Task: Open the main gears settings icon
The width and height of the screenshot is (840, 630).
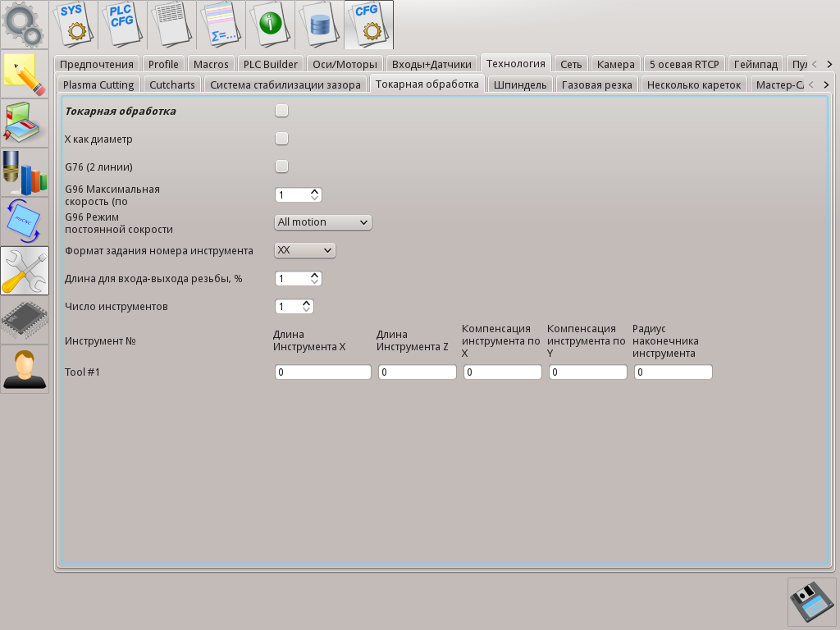Action: pyautogui.click(x=24, y=25)
